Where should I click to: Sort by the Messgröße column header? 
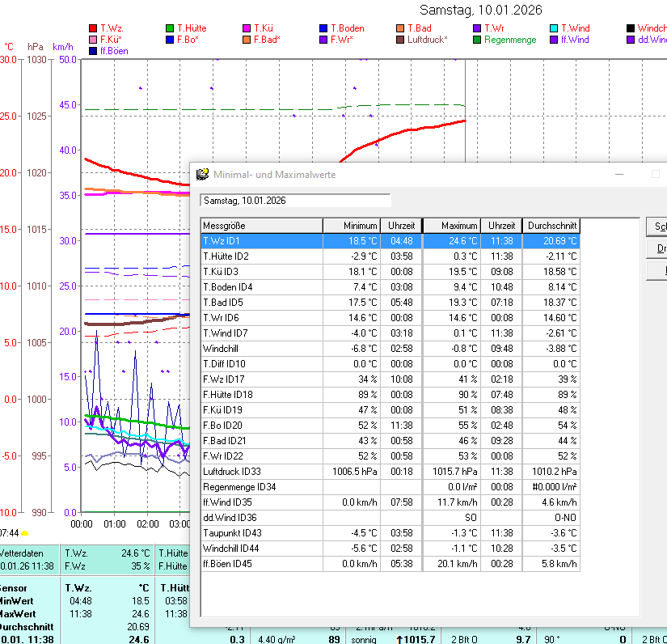click(261, 226)
